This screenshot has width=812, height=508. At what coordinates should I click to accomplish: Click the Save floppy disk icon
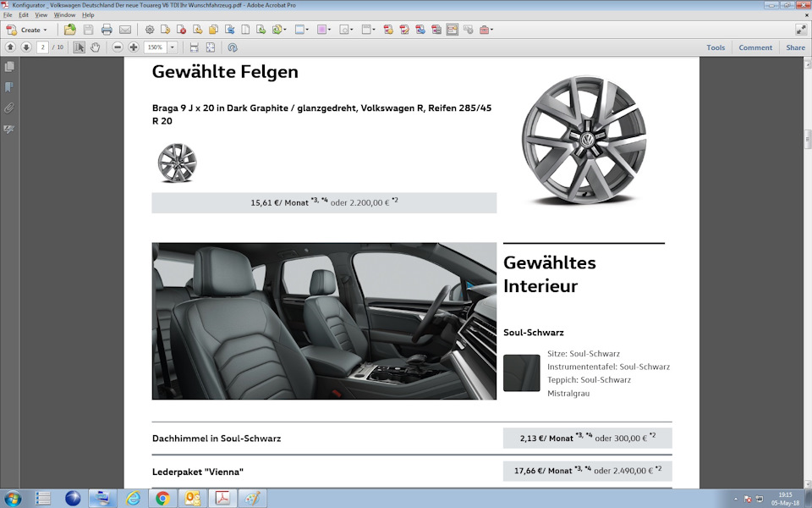click(x=88, y=30)
